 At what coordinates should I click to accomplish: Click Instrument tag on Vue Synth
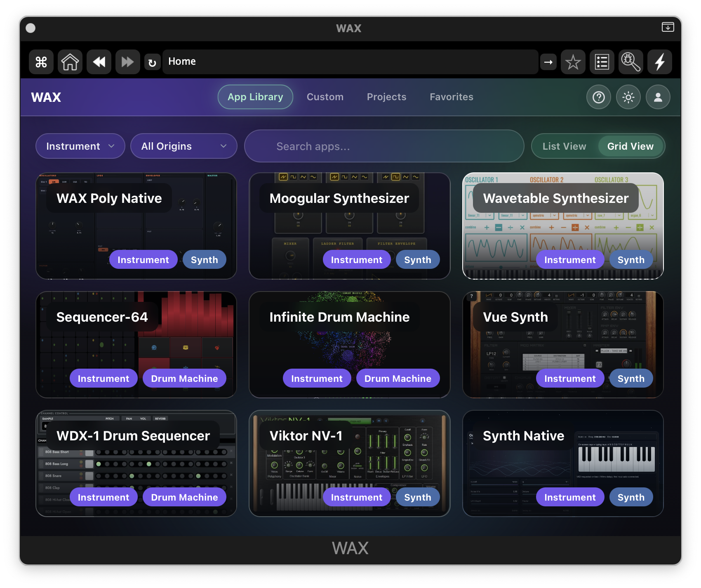point(570,379)
